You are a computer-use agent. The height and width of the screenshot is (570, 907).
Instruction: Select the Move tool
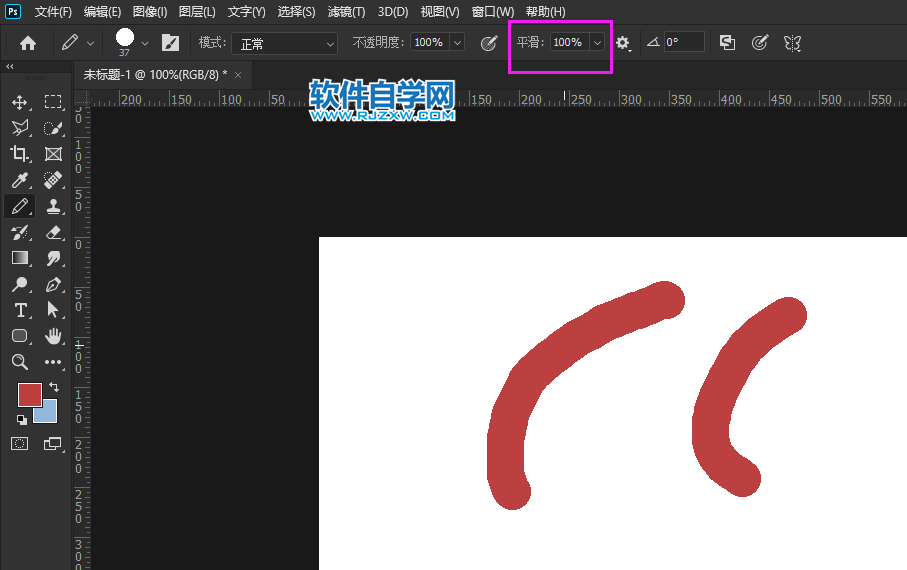pyautogui.click(x=19, y=102)
